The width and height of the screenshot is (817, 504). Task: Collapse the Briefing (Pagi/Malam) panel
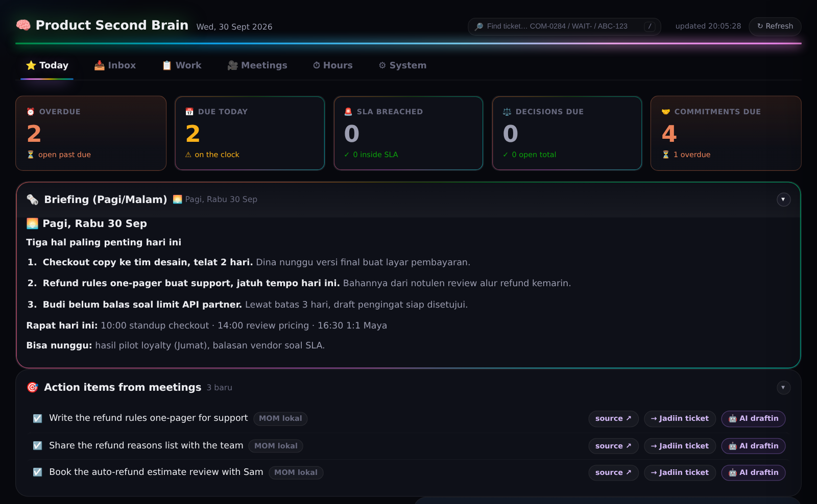(x=783, y=199)
